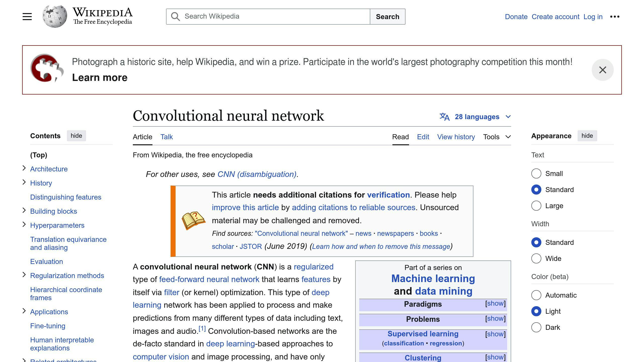Select Light color mode
The width and height of the screenshot is (644, 362).
pyautogui.click(x=536, y=311)
